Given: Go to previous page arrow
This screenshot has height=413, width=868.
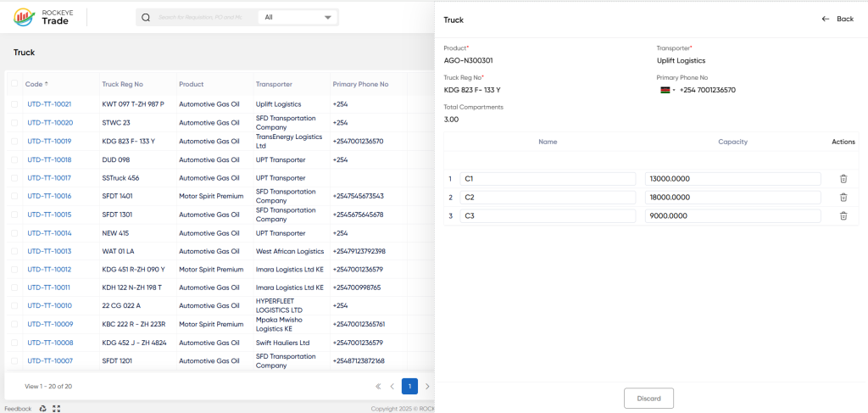Looking at the screenshot, I should pyautogui.click(x=392, y=387).
